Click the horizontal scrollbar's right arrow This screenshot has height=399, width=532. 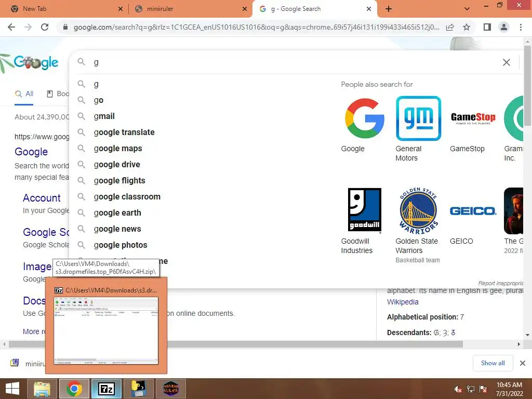pos(519,344)
